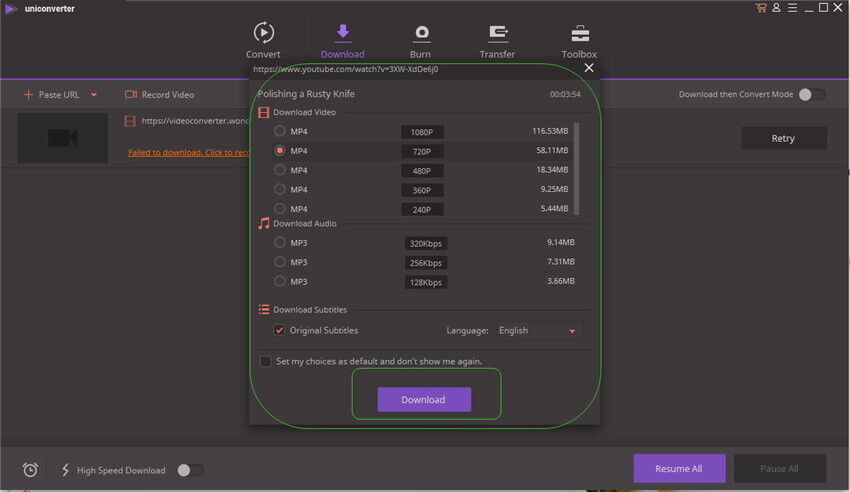Click Record Video
Viewport: 850px width, 492px height.
(x=160, y=95)
